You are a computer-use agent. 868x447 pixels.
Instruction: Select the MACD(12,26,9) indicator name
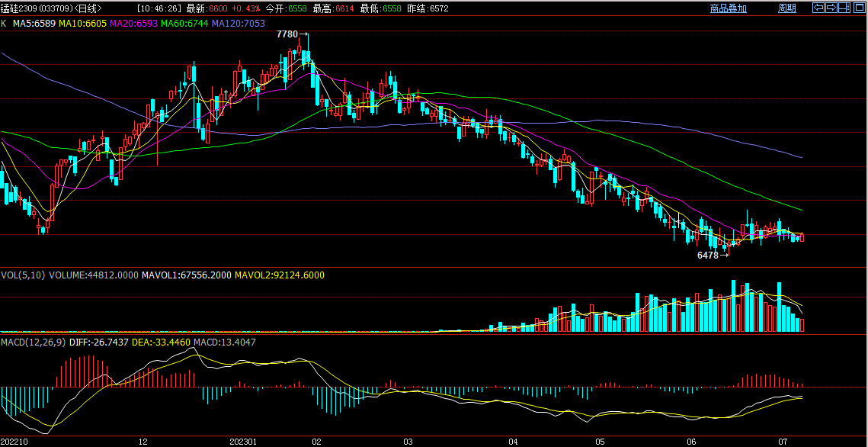point(34,342)
